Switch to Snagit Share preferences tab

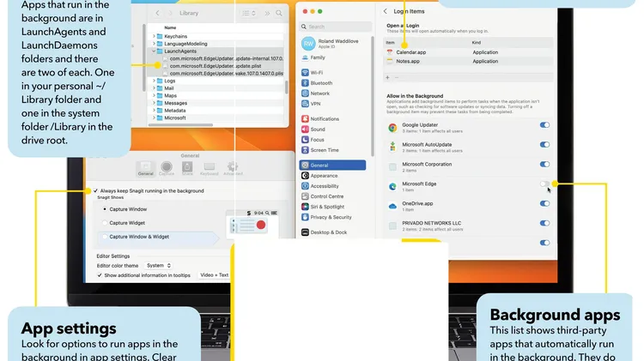[x=187, y=169]
